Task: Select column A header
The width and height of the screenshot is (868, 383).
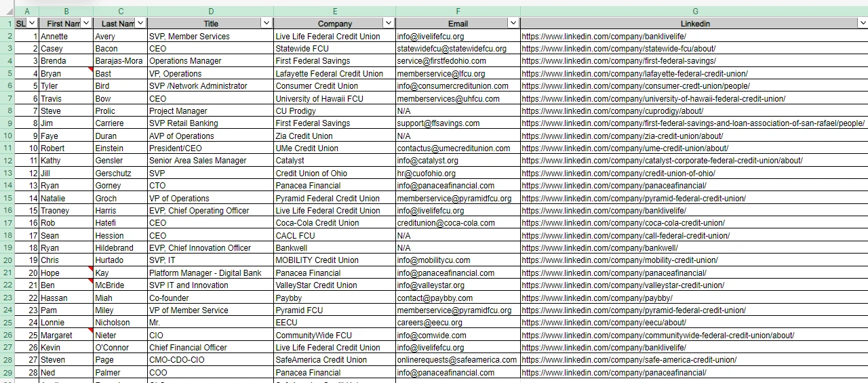Action: coord(26,12)
